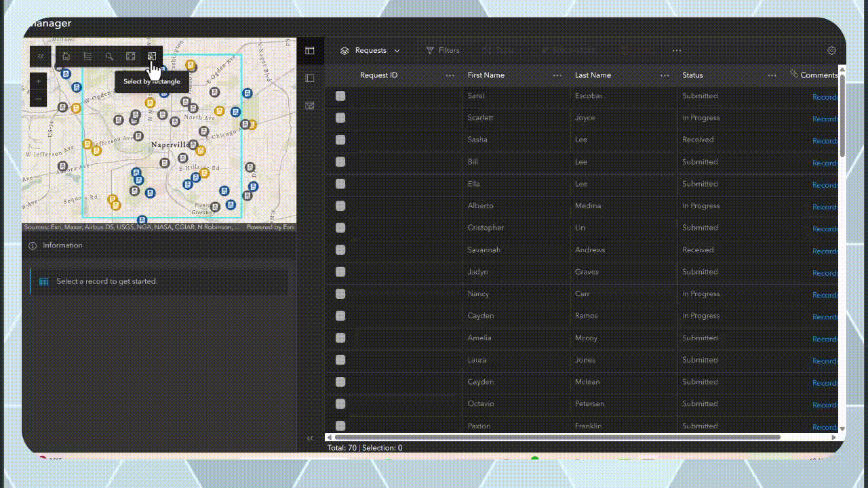Click the Comments attachment paperclip icon
Screen dimensions: 868x488
(794, 74)
